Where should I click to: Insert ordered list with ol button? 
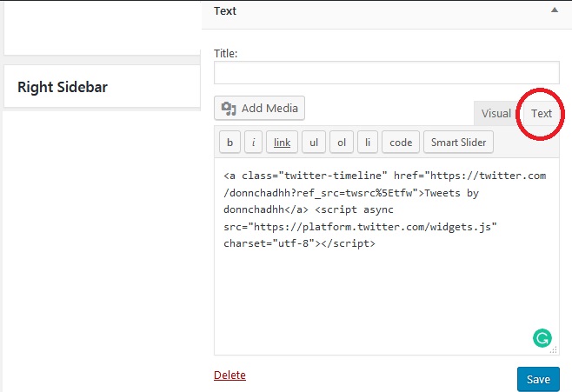pos(342,142)
